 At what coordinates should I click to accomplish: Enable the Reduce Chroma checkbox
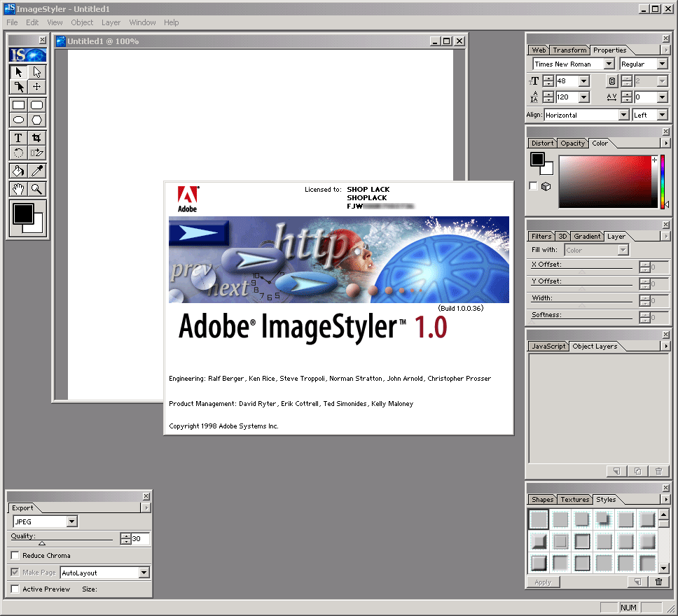click(x=15, y=556)
